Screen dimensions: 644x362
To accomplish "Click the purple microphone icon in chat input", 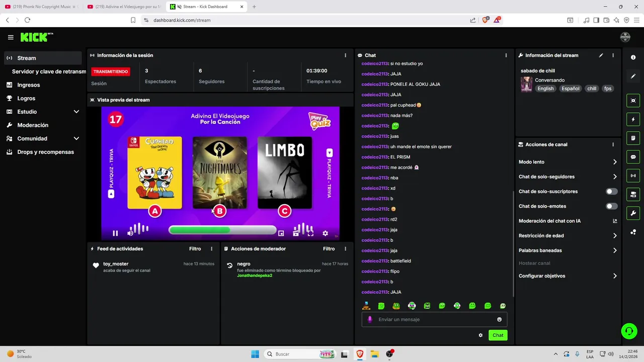I will [370, 319].
